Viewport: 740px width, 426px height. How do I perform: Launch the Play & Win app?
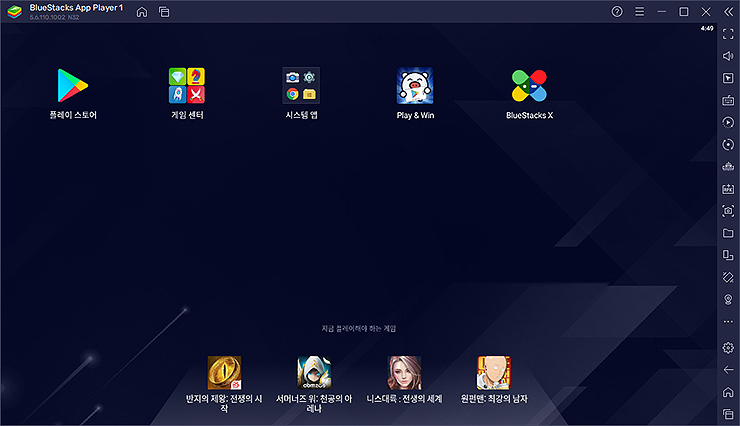(x=415, y=86)
